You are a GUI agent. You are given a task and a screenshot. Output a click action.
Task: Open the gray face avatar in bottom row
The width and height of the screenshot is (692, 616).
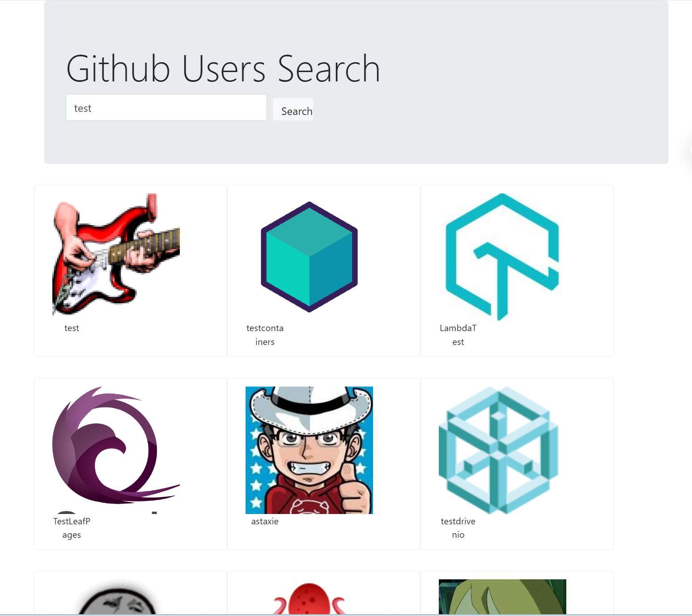116,597
